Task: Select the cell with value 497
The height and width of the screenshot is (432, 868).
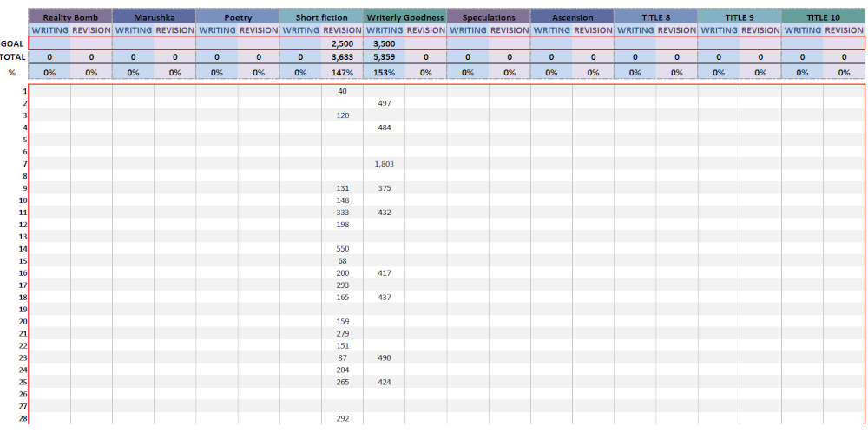Action: 384,103
